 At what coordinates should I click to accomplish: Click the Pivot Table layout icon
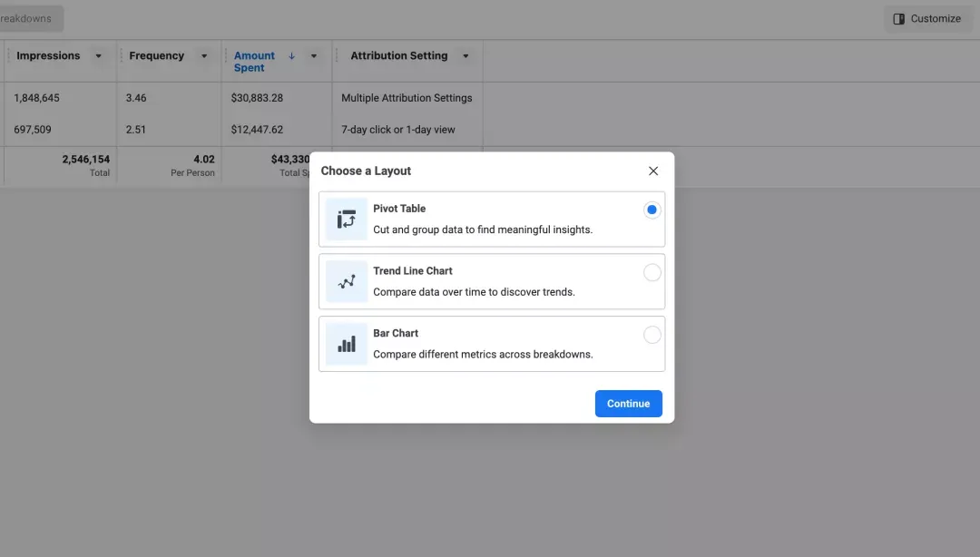[347, 220]
